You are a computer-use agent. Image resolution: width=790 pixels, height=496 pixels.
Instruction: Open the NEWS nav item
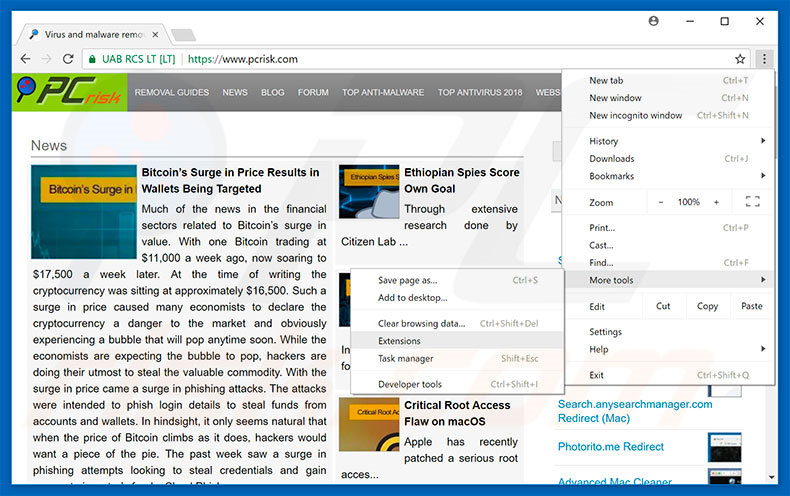tap(235, 93)
